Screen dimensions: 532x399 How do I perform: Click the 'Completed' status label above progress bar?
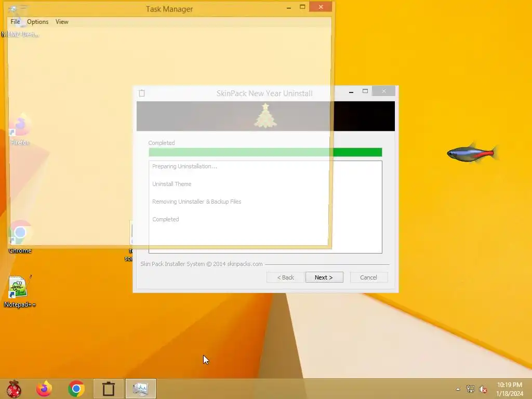coord(162,143)
